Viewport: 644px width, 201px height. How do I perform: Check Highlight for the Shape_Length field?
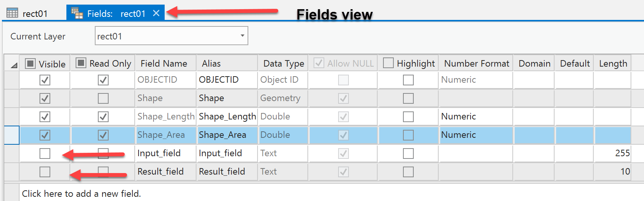click(408, 117)
